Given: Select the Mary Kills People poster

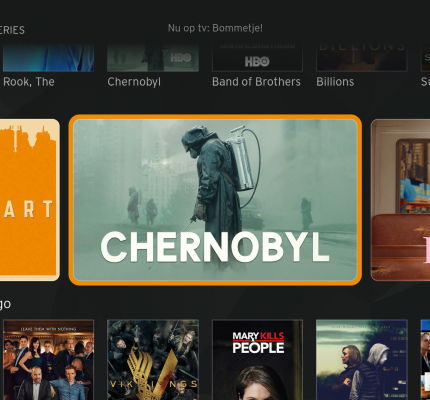Looking at the screenshot, I should point(257,360).
